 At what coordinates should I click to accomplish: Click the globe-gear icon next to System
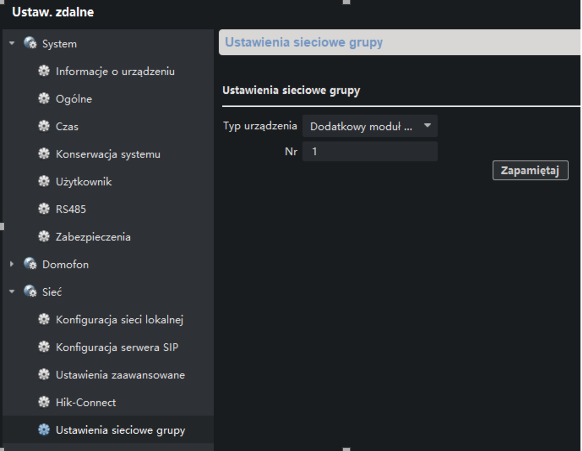(x=30, y=43)
